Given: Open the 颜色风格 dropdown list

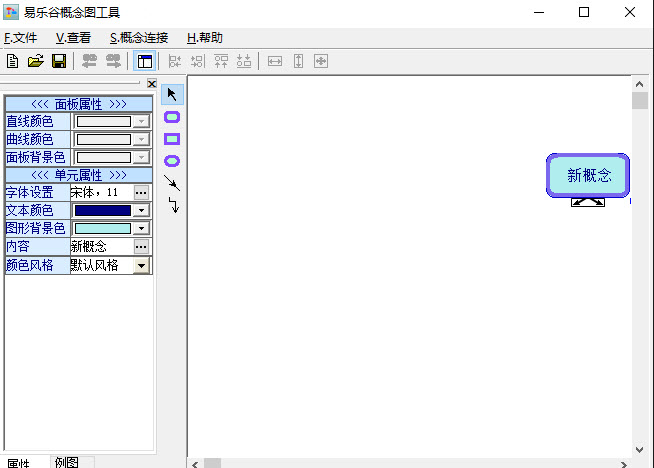Looking at the screenshot, I should pos(141,265).
